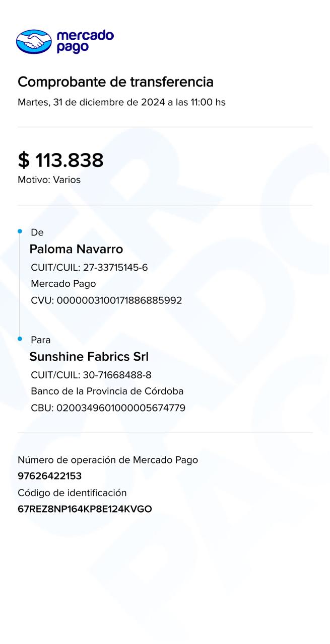Click the Motivo: Varios text
This screenshot has height=644, width=330.
49,180
